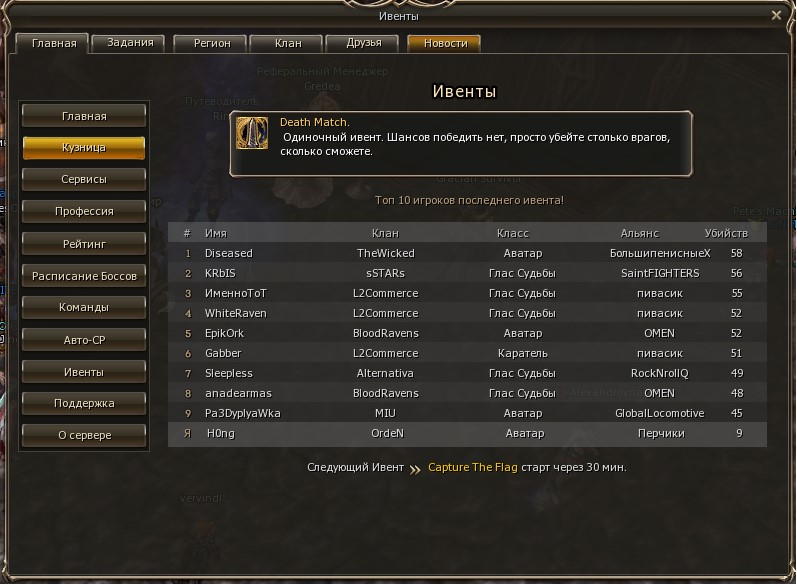Image resolution: width=797 pixels, height=585 pixels.
Task: Open the Сервисы section
Action: [x=84, y=179]
